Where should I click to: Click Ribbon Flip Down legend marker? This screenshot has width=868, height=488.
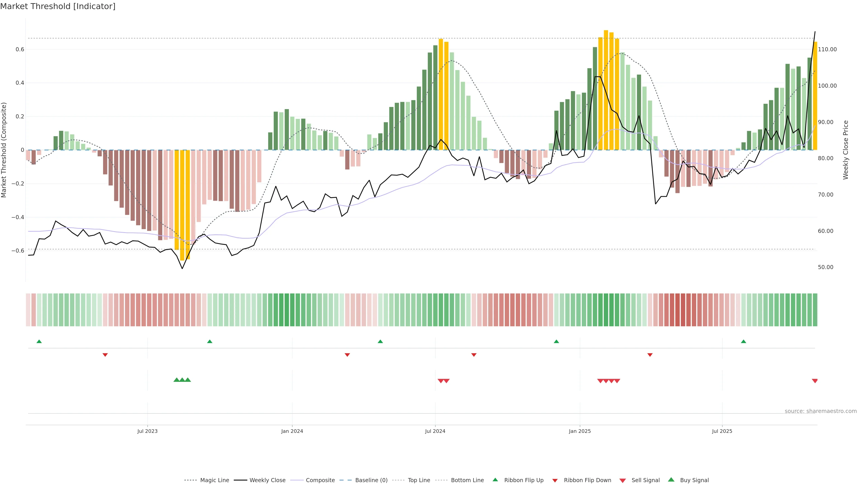pos(555,481)
